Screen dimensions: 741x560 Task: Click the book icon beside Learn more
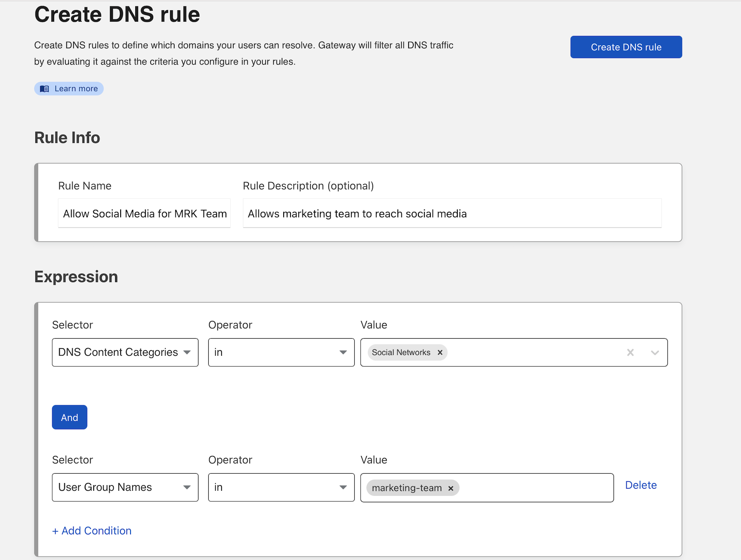(44, 89)
